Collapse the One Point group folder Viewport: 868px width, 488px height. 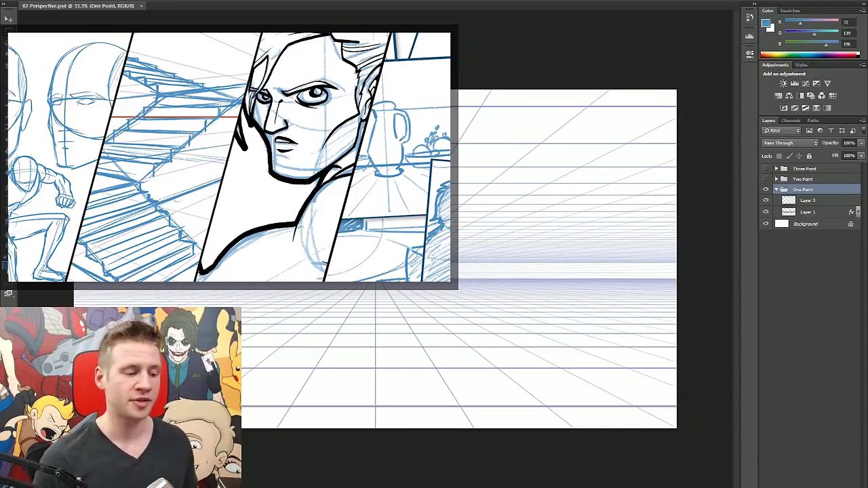coord(776,189)
